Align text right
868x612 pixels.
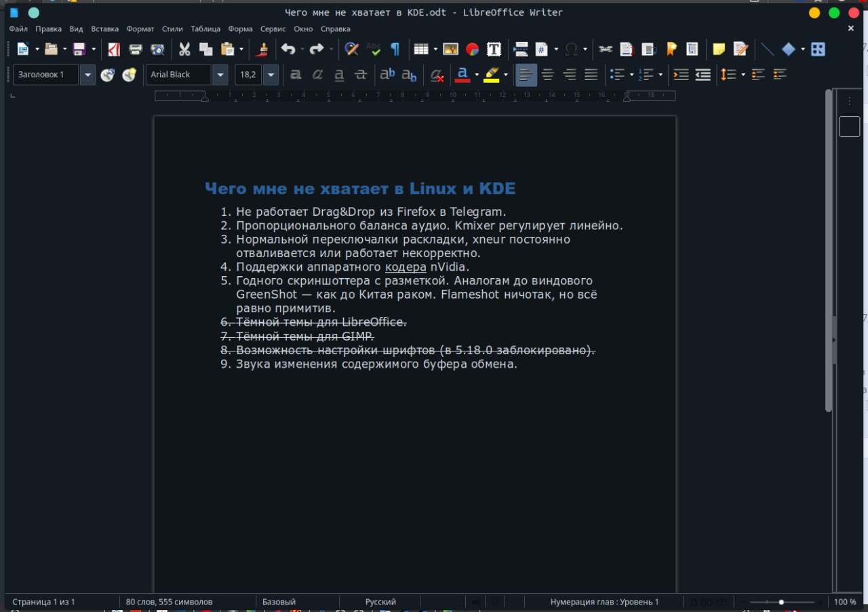coord(570,75)
